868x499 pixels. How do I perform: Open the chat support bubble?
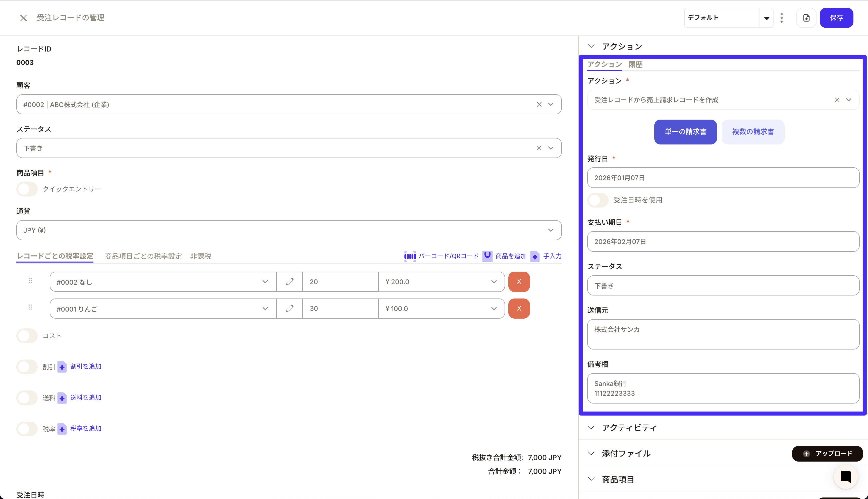[845, 477]
